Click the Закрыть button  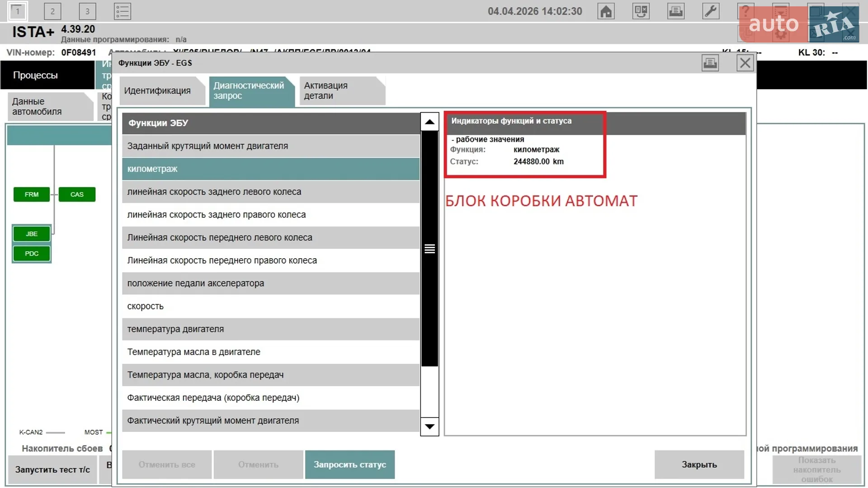pos(699,464)
